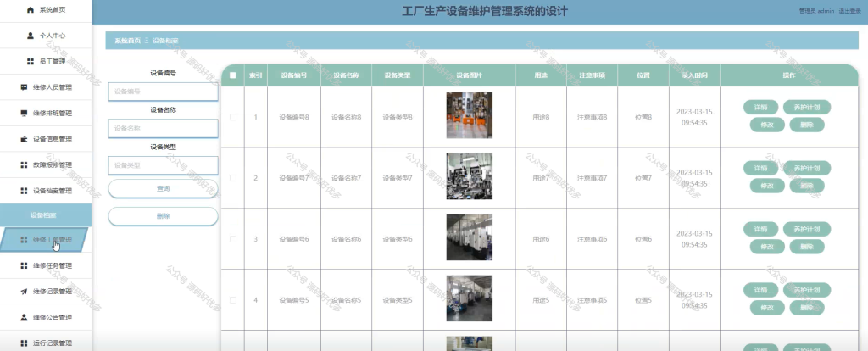
Task: Expand the 故障报修管理 sidebar section
Action: [x=46, y=165]
